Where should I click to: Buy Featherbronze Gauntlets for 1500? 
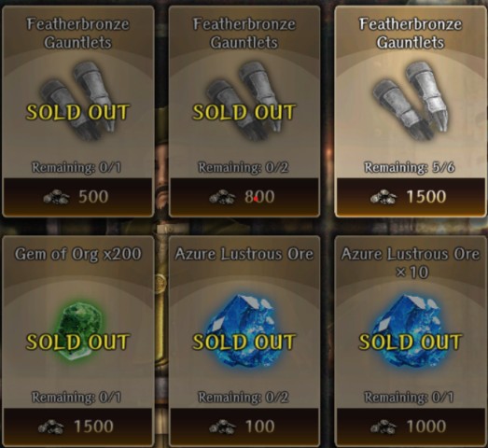point(411,197)
